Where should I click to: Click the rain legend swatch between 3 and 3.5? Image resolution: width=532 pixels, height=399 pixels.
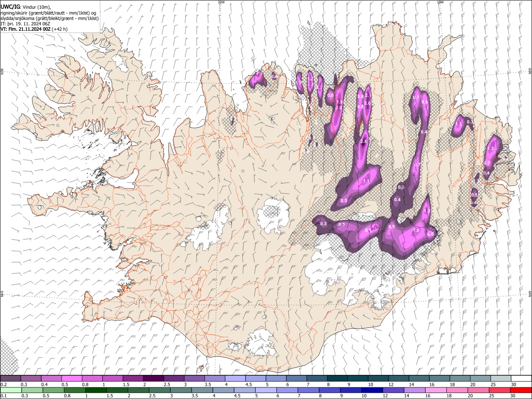coord(181,390)
